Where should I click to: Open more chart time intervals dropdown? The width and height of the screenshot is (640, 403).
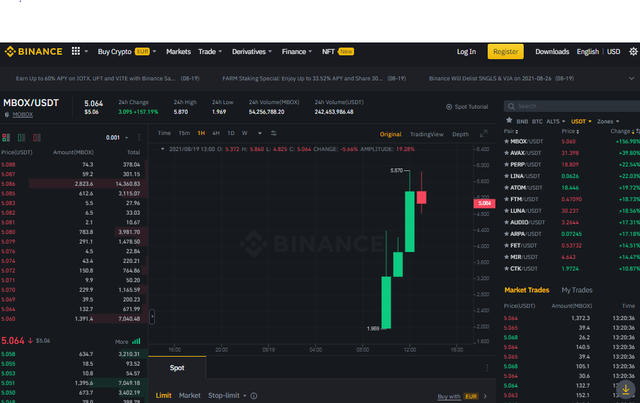[260, 133]
